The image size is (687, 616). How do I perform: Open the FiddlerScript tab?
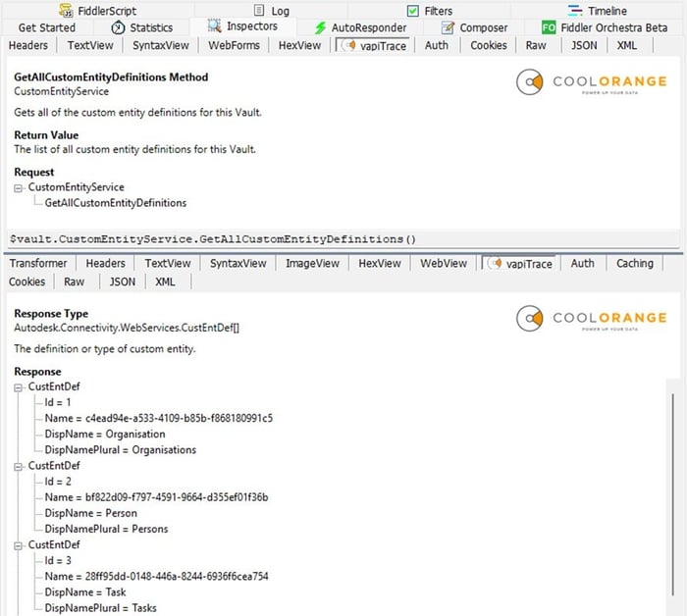(x=98, y=11)
